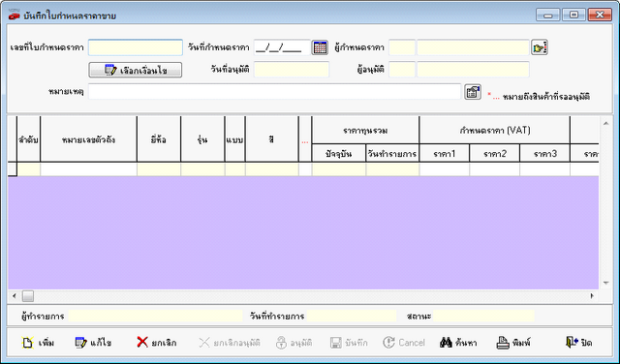Click the เลือกเงื่อนไข button
This screenshot has width=620, height=364.
coord(136,70)
